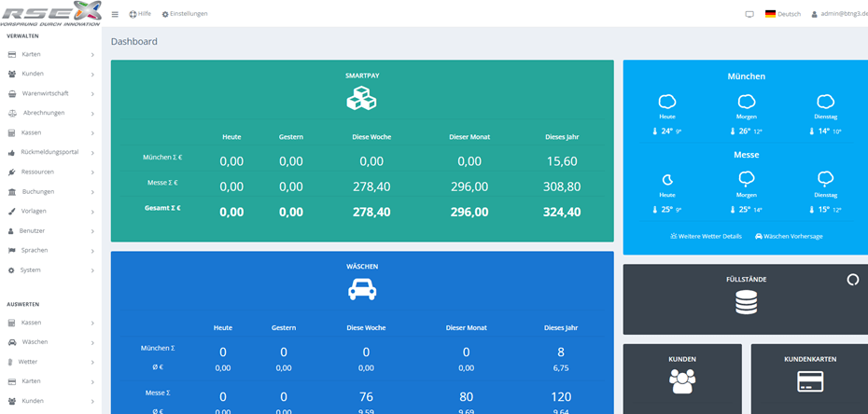Click the Abrechnungen scales icon
868x414 pixels.
coord(12,114)
